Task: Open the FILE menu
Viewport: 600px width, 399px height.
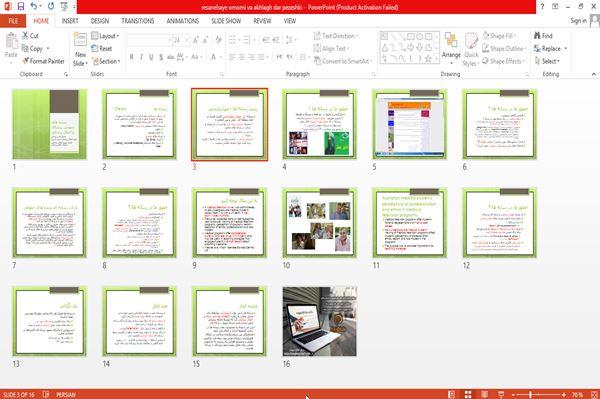Action: point(13,21)
